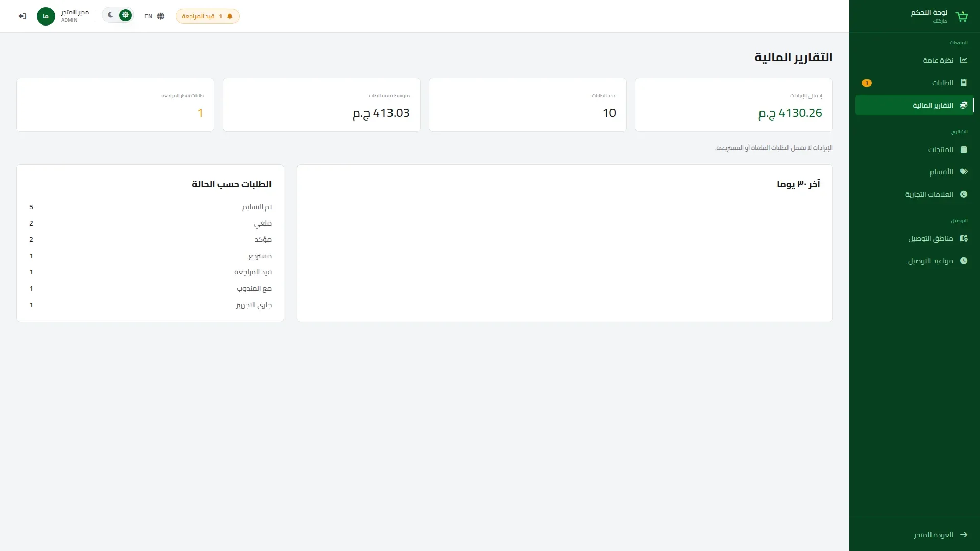Click the financial reports coins icon
The height and width of the screenshot is (551, 980).
(964, 105)
